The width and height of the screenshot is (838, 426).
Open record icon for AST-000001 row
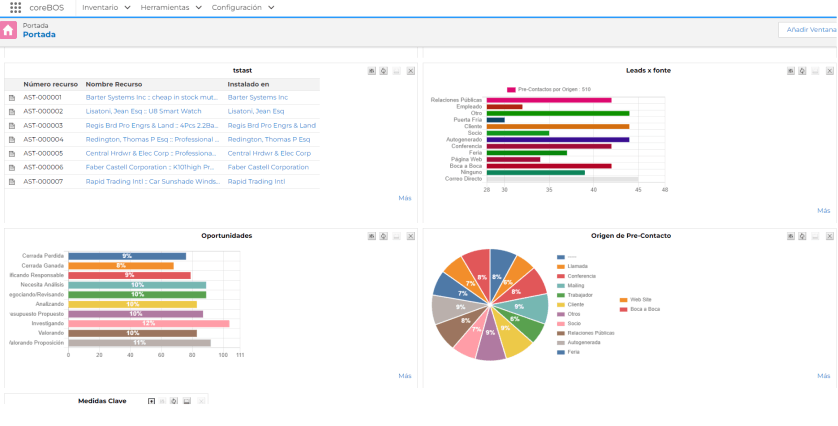pyautogui.click(x=12, y=98)
